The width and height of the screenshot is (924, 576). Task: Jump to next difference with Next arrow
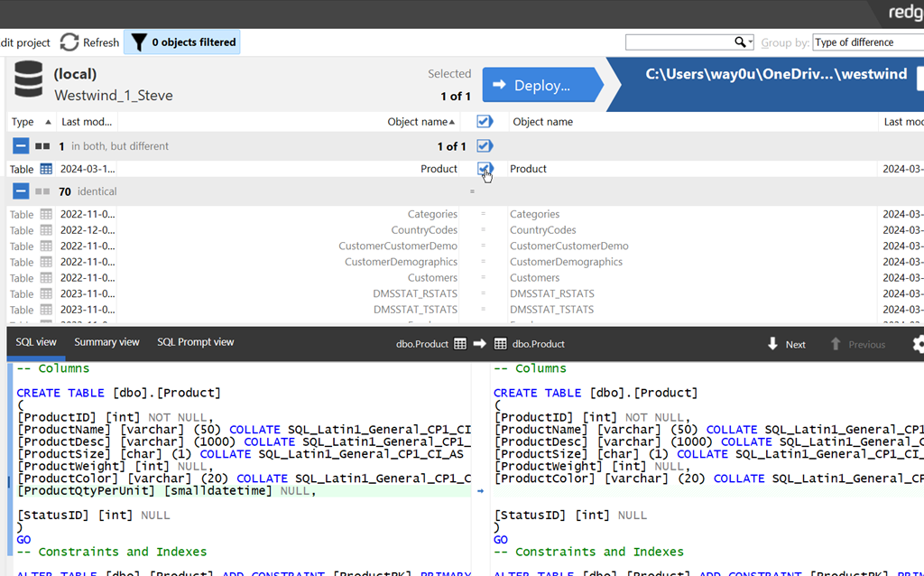pos(773,344)
